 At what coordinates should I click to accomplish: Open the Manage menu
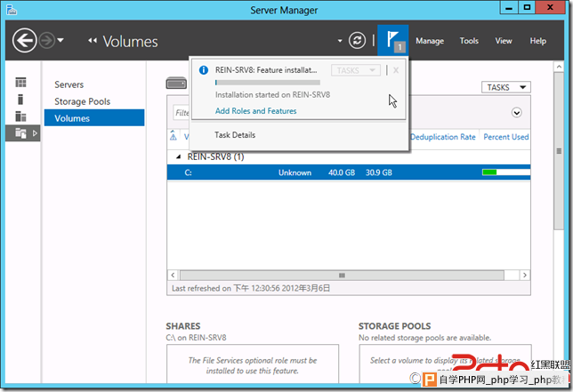click(430, 41)
